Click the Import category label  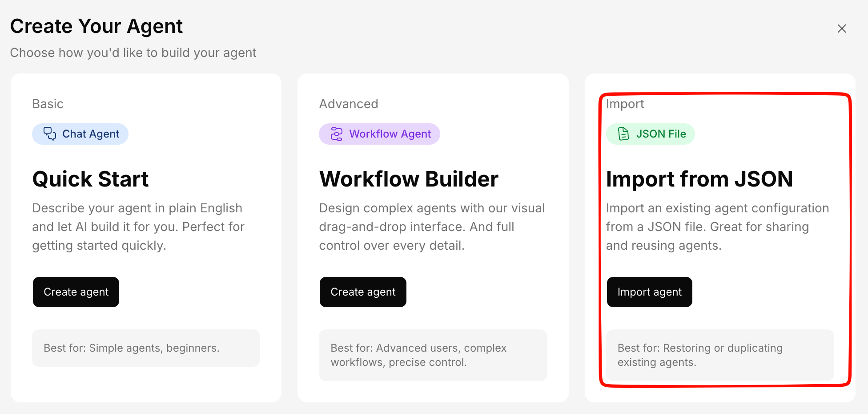[625, 104]
